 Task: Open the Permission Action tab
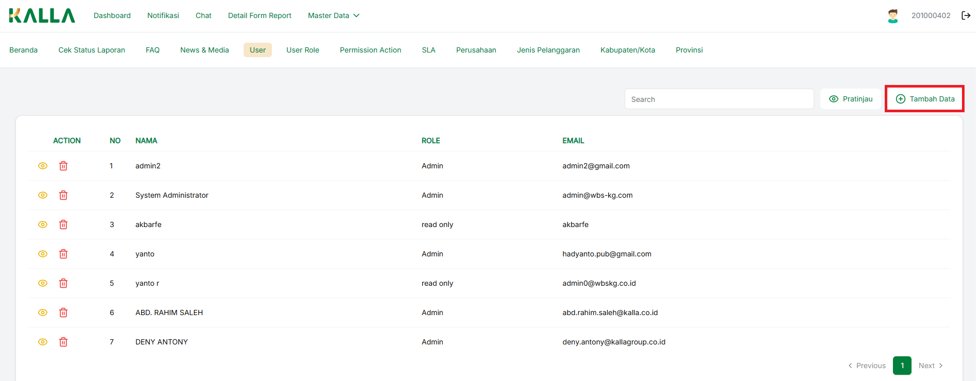[x=370, y=50]
